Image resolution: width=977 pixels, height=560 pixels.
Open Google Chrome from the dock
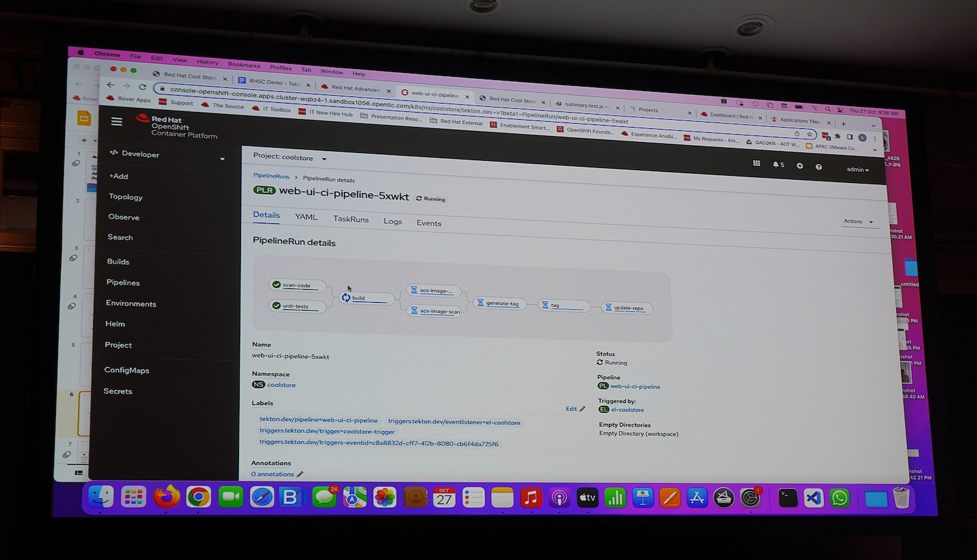(x=199, y=497)
